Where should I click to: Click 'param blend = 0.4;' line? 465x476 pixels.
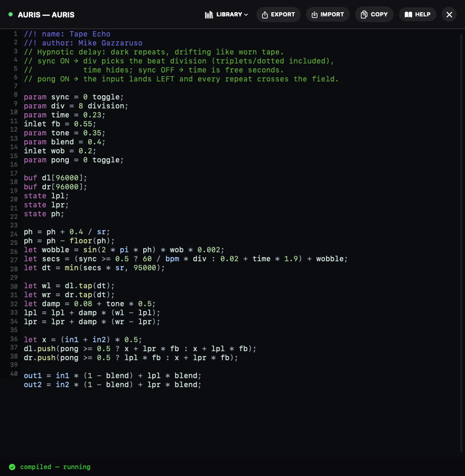(x=64, y=142)
